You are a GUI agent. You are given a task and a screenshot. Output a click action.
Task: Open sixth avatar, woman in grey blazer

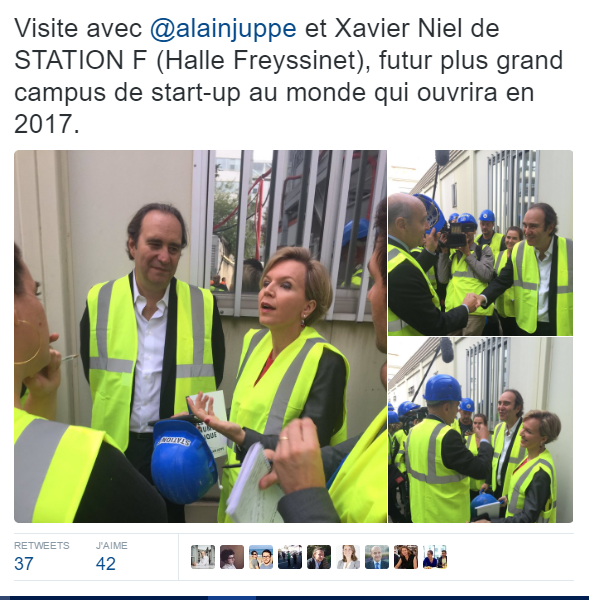[348, 557]
